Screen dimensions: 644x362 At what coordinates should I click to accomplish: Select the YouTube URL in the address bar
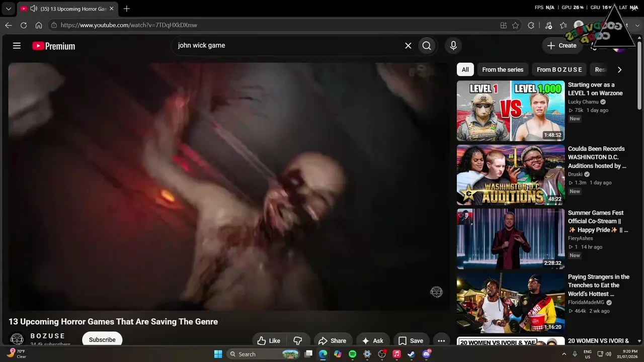click(x=129, y=25)
